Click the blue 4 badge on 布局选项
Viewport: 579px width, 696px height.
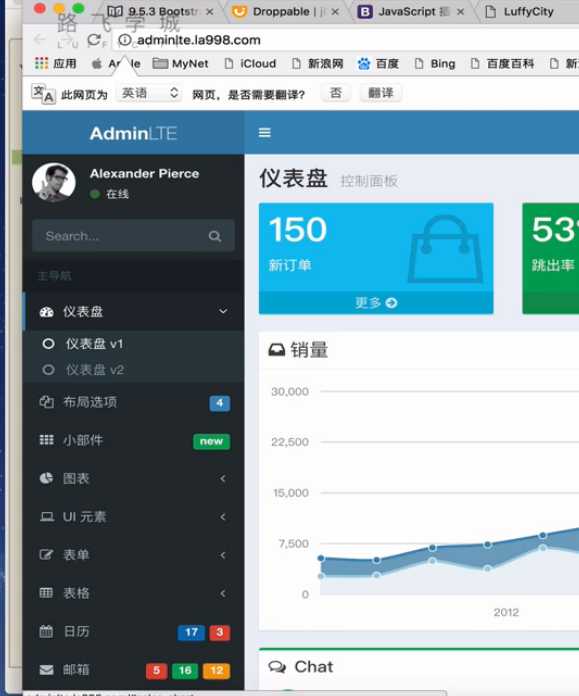click(220, 403)
